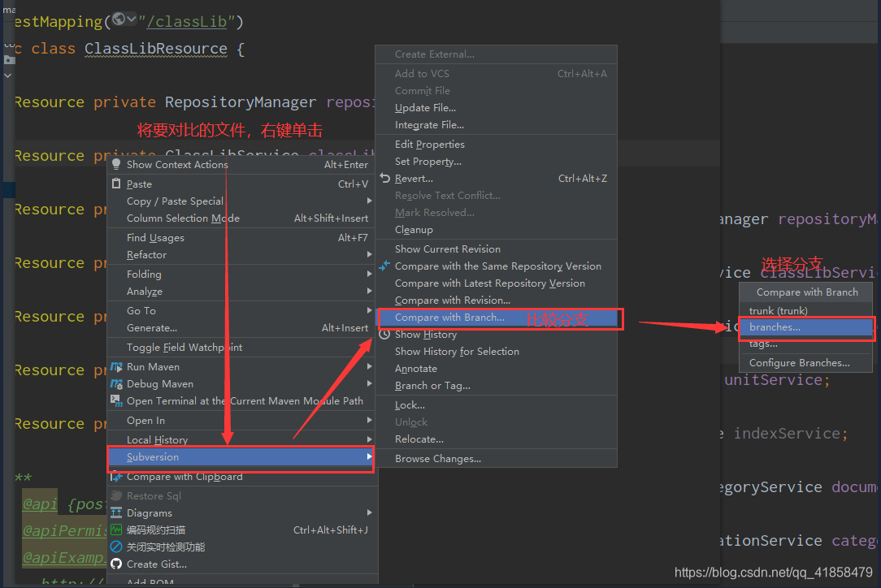Screen dimensions: 881x588
Task: Choose Branch or Tag...
Action: (496, 386)
